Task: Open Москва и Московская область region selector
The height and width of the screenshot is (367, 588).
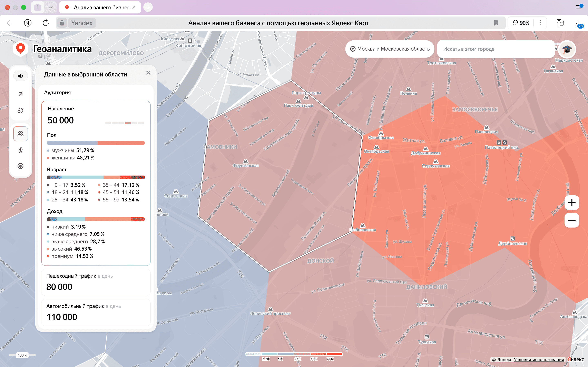Action: 390,49
